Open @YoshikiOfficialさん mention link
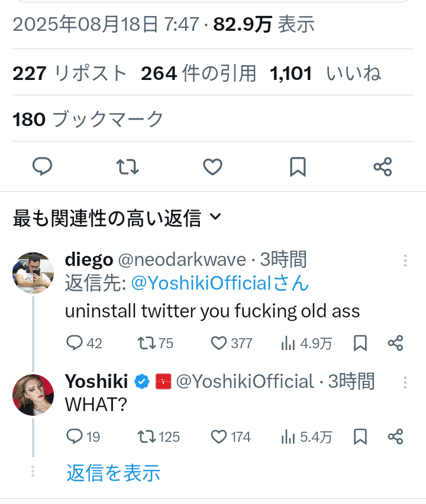The image size is (426, 504). 220,283
